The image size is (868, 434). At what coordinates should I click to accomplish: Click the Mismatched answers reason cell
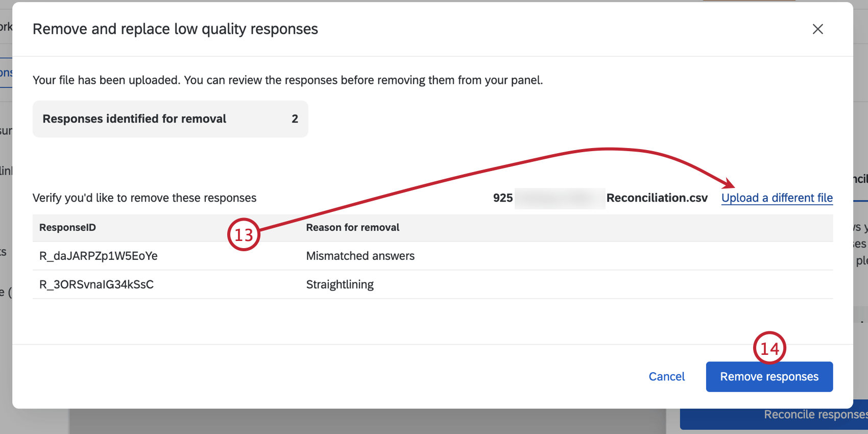pos(360,256)
